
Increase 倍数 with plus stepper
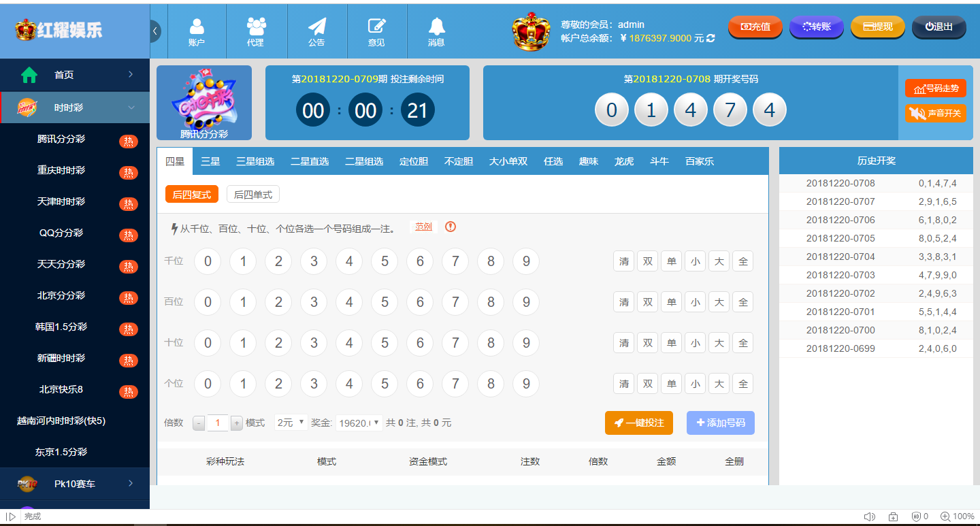[237, 423]
